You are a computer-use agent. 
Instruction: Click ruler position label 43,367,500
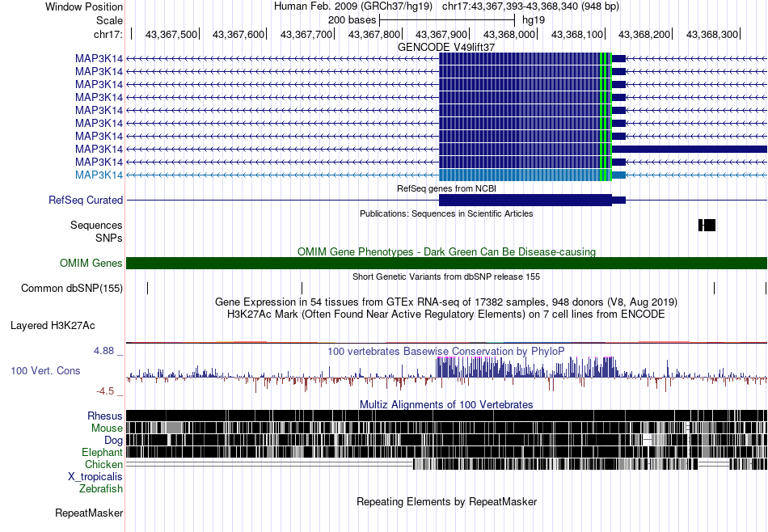171,34
